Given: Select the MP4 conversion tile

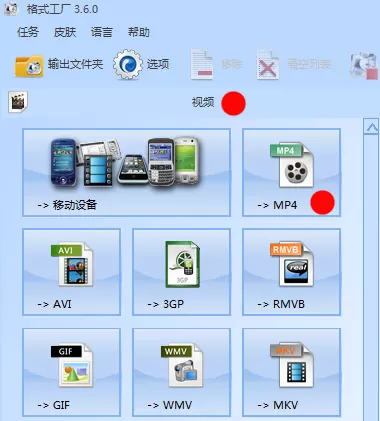Looking at the screenshot, I should pyautogui.click(x=291, y=173).
